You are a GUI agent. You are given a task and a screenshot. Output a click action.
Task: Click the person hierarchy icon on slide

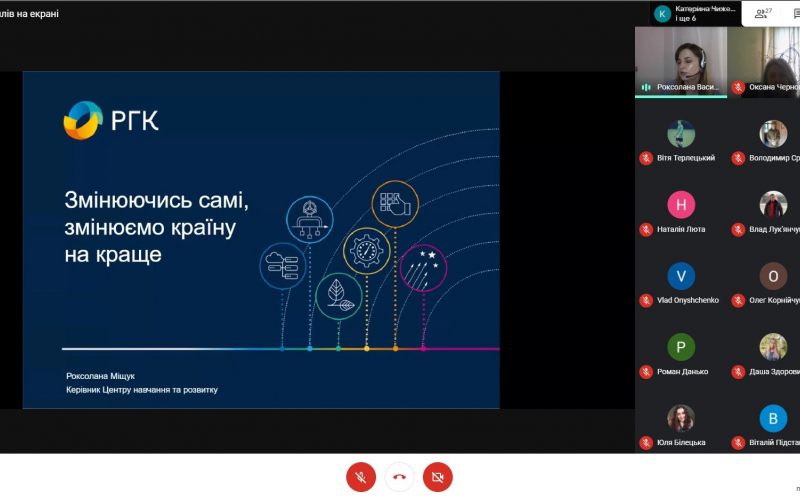click(x=309, y=220)
